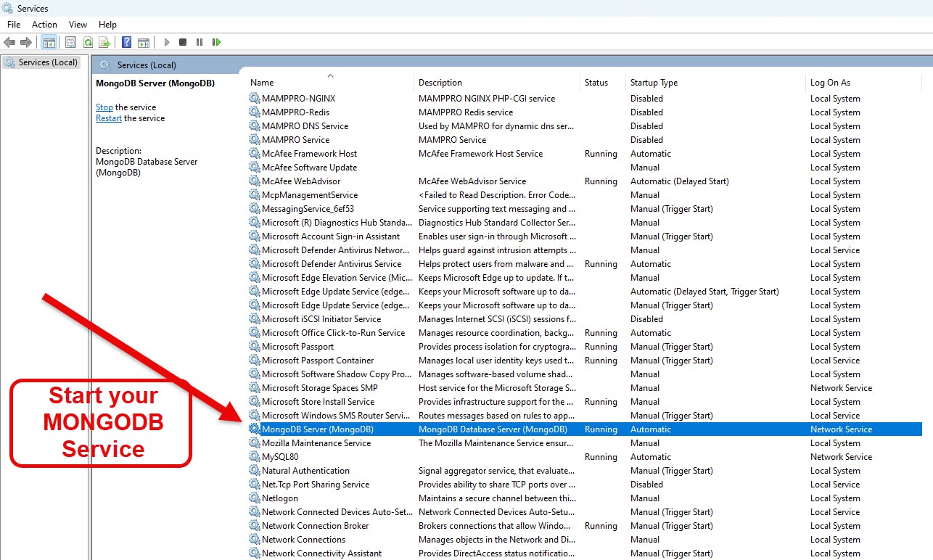
Task: Select the MAMPPRO-Redis service
Action: tap(295, 112)
